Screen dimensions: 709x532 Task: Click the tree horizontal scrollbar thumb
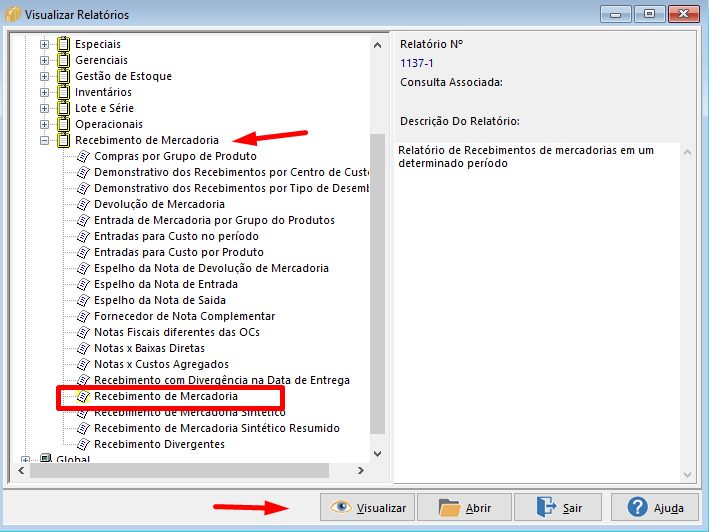(x=180, y=471)
